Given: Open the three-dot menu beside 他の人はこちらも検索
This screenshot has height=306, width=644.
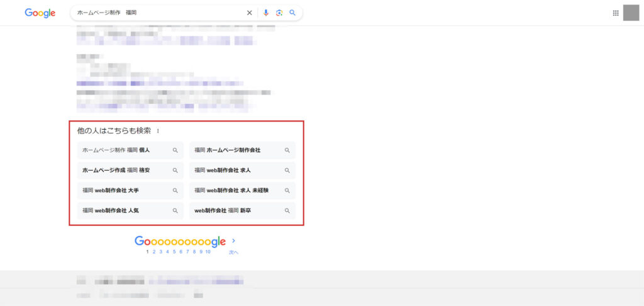Looking at the screenshot, I should 158,131.
